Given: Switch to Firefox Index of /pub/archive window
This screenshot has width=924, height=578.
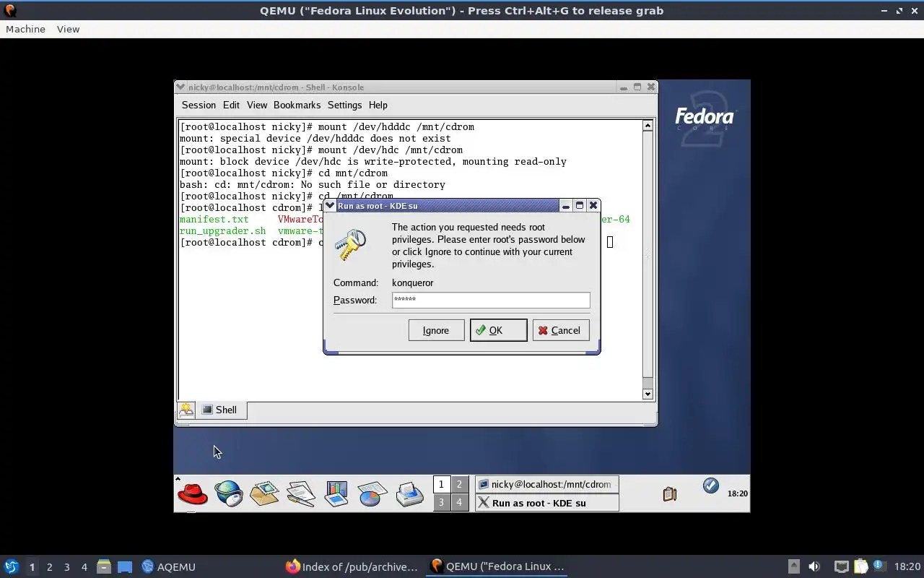Looking at the screenshot, I should (x=352, y=566).
